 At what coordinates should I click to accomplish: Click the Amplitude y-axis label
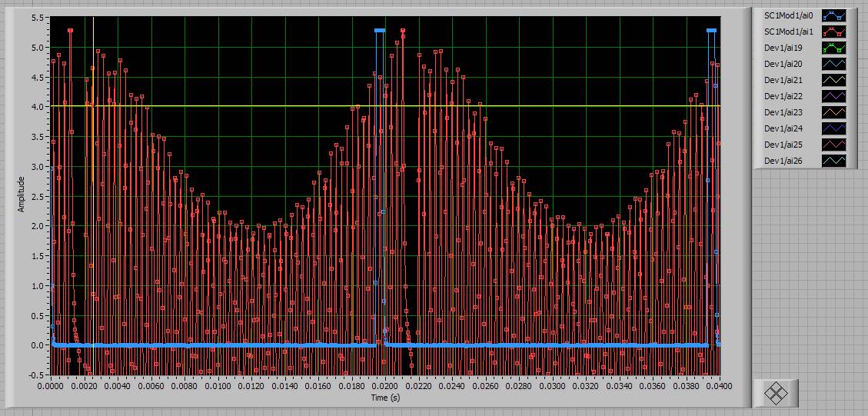22,195
